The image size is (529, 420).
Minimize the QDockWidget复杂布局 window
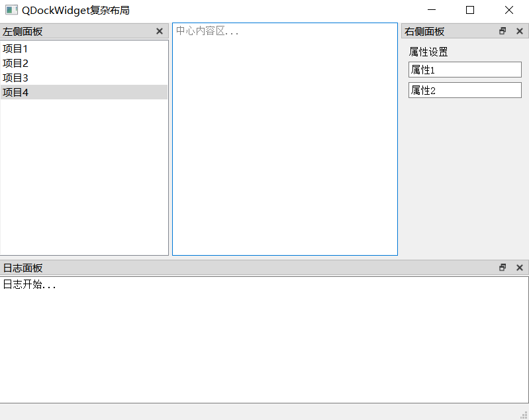click(x=432, y=10)
